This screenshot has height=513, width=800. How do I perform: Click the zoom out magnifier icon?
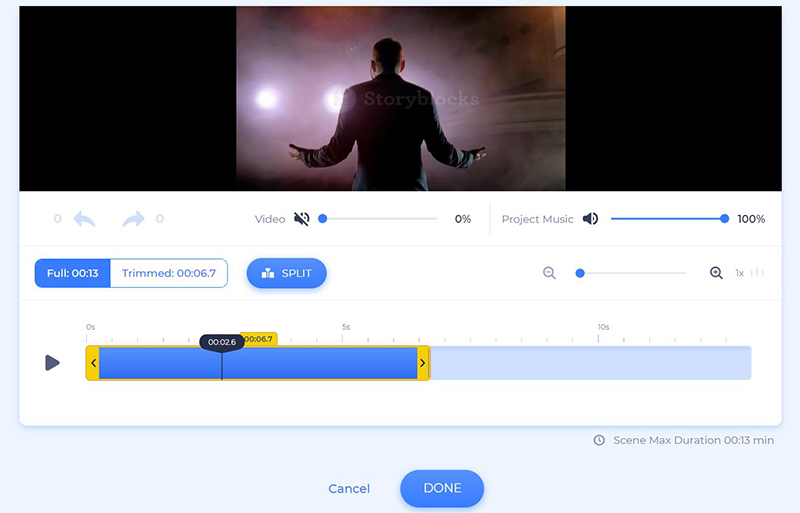[549, 273]
